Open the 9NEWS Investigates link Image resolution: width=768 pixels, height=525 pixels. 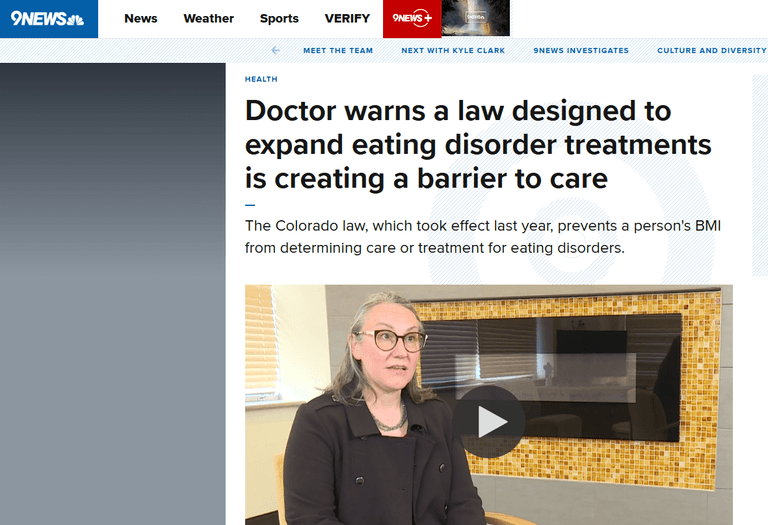coord(581,50)
